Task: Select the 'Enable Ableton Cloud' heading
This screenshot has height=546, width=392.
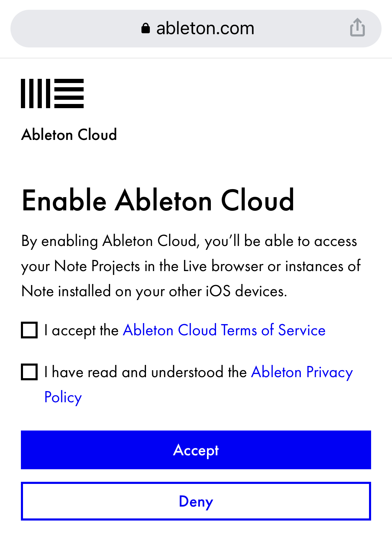Action: [x=158, y=201]
